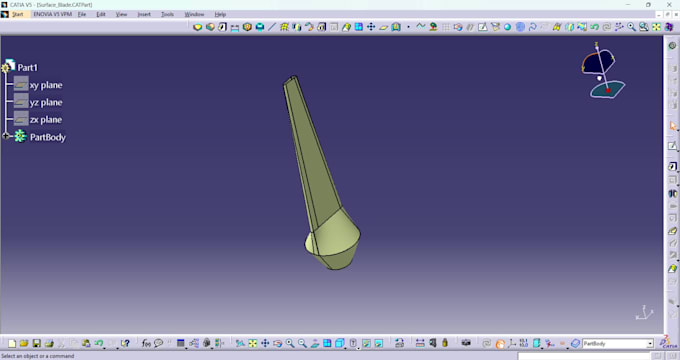Screen dimensions: 680x360
Task: Click the Normal View icon
Action: (315, 344)
